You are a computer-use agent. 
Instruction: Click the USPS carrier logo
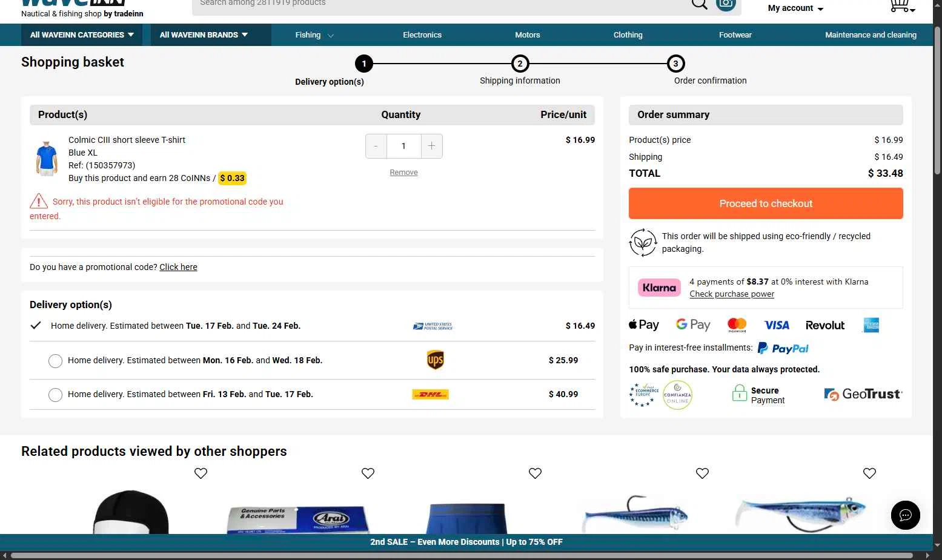tap(433, 326)
